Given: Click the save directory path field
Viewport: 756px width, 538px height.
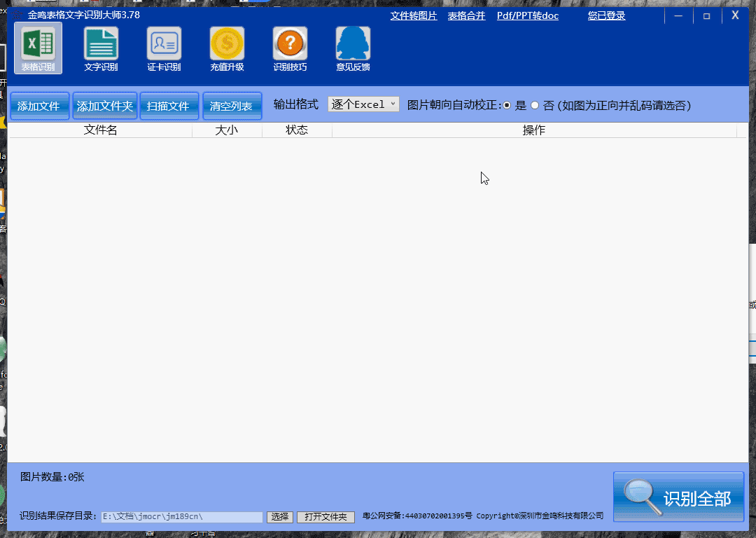Looking at the screenshot, I should click(x=182, y=517).
